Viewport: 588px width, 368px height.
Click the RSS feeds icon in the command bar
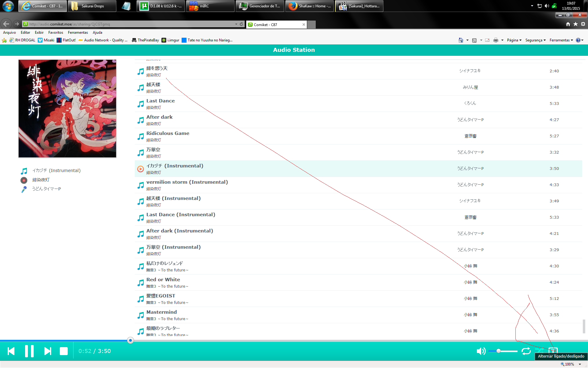[474, 40]
